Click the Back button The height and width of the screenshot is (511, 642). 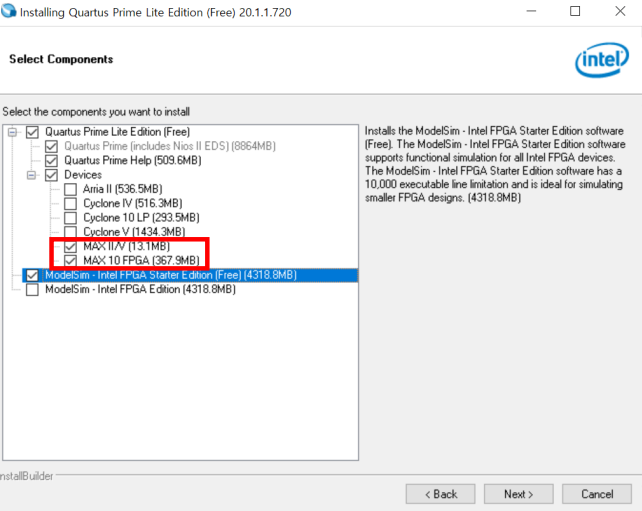[441, 494]
